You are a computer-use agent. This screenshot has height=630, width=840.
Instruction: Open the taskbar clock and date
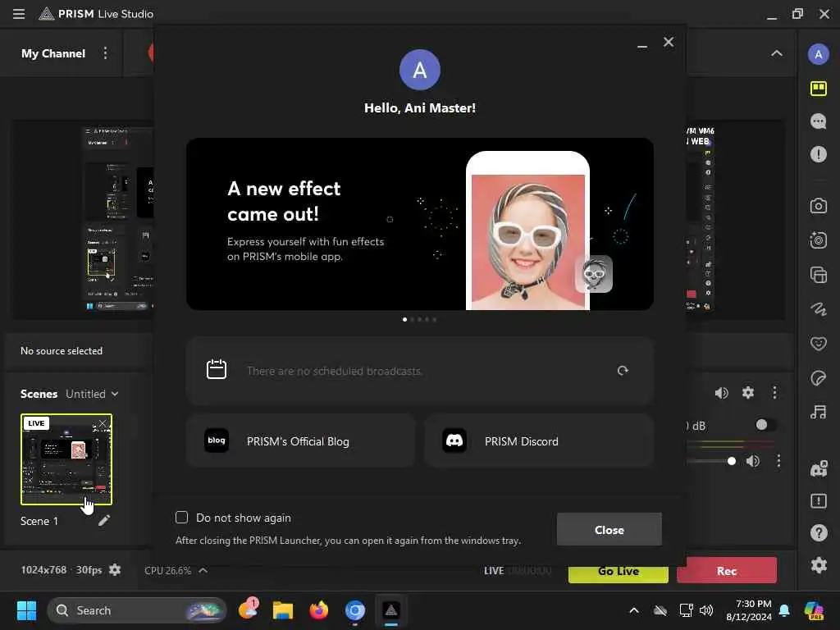(x=749, y=610)
